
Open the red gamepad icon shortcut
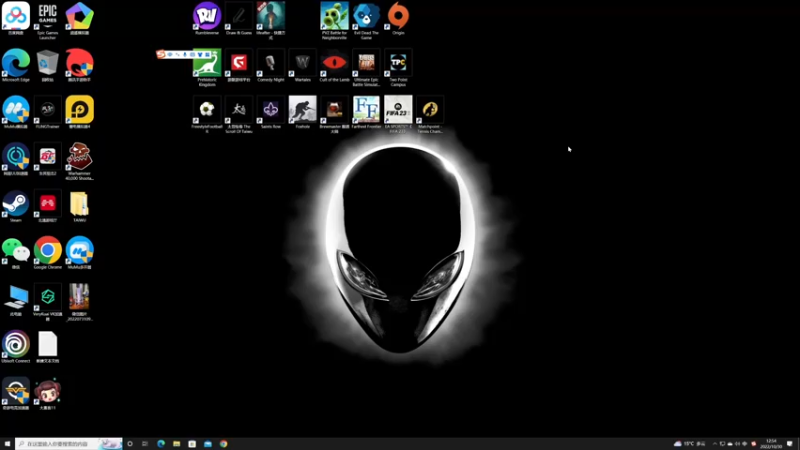[x=47, y=206]
